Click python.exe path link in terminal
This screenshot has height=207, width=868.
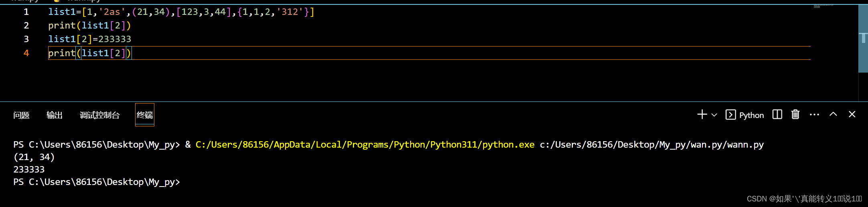point(365,144)
